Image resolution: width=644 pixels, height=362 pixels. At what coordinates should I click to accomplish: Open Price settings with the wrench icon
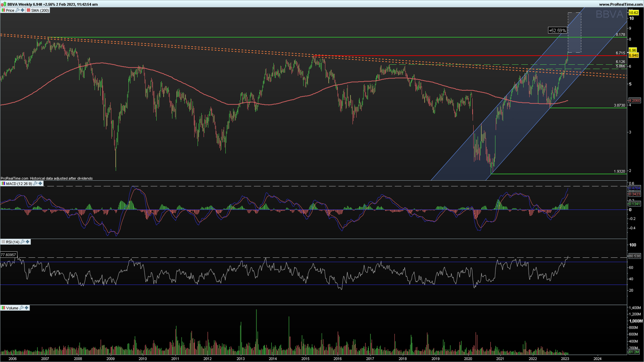coord(17,10)
